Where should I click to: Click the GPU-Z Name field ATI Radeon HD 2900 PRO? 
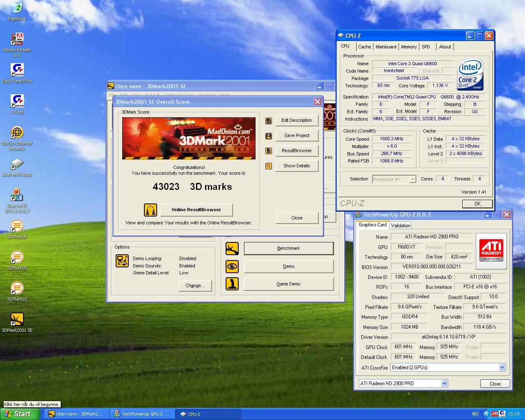tap(432, 237)
